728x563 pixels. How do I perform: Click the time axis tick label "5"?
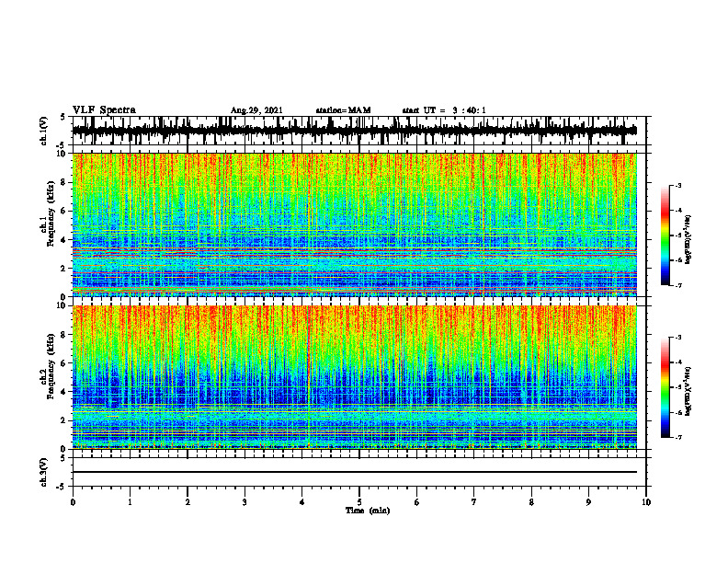[x=359, y=502]
